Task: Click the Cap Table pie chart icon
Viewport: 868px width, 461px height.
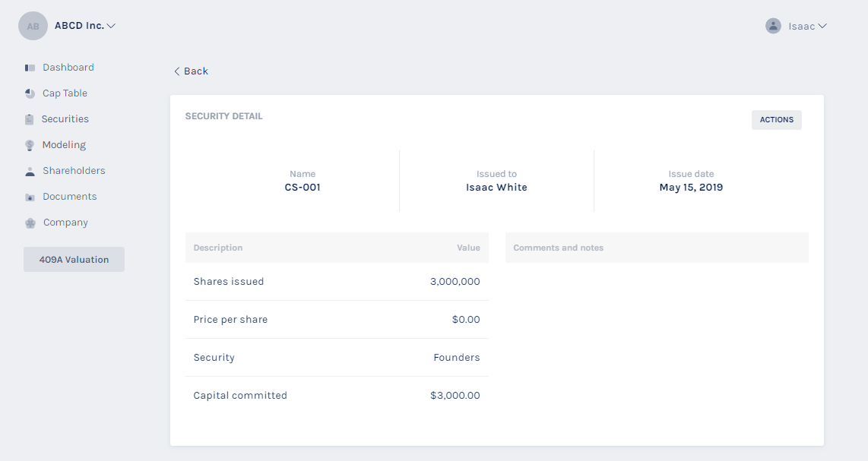Action: tap(30, 93)
